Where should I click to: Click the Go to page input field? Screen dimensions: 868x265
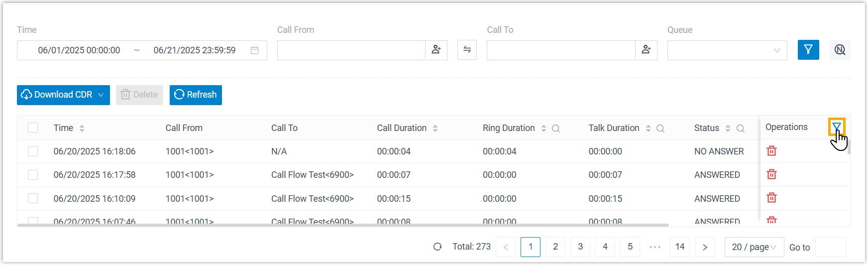coord(830,247)
